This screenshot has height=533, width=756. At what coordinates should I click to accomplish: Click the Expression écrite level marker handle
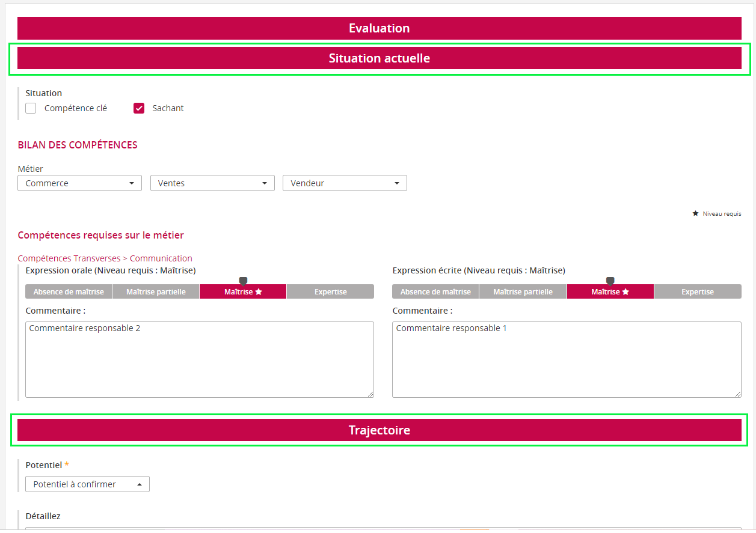click(610, 281)
